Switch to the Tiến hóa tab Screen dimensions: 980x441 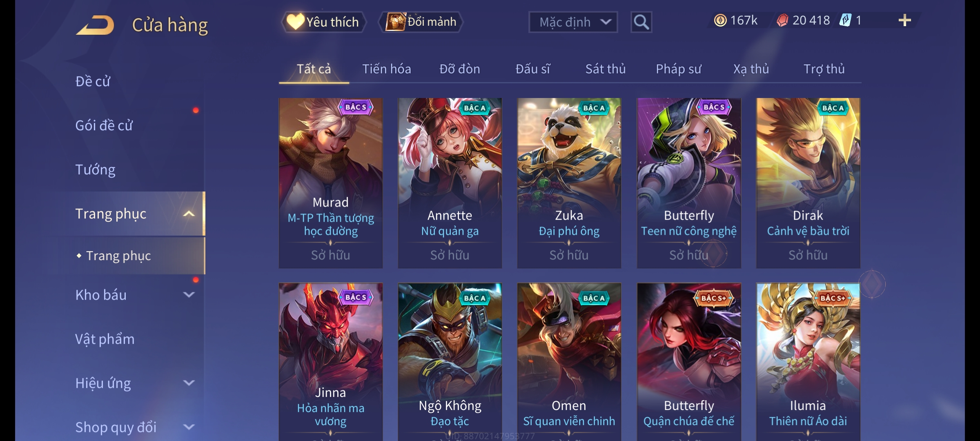pos(387,69)
